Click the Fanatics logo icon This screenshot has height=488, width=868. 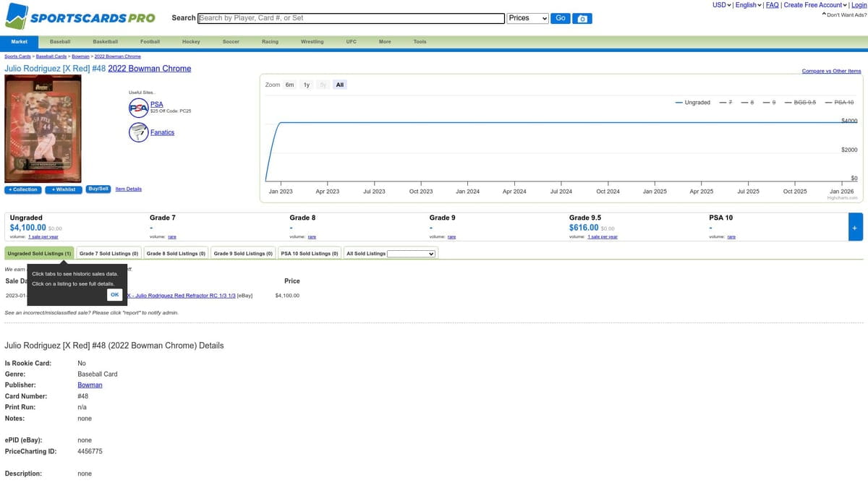coord(138,132)
